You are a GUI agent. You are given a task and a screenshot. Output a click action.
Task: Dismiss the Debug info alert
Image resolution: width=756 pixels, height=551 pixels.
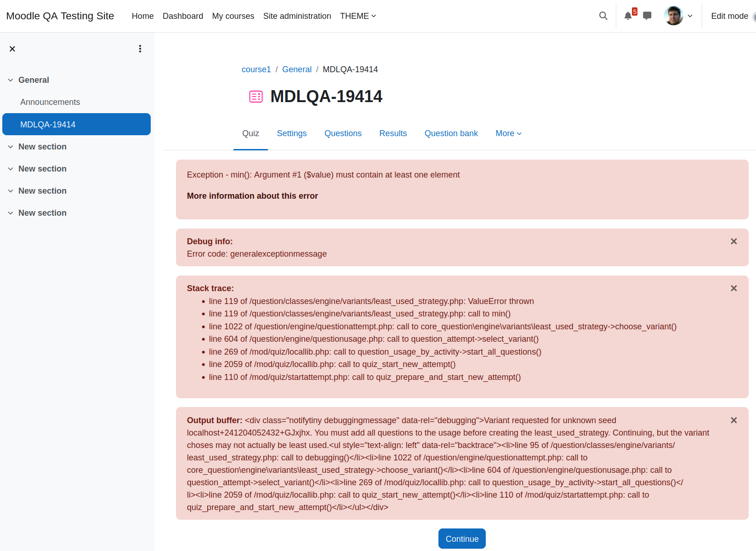(734, 241)
